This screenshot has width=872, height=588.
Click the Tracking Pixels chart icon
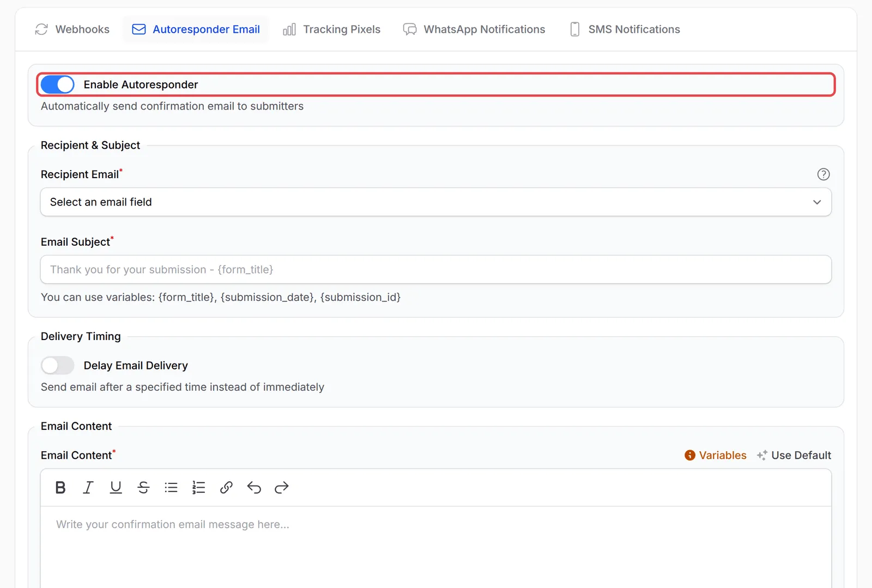[x=289, y=29]
